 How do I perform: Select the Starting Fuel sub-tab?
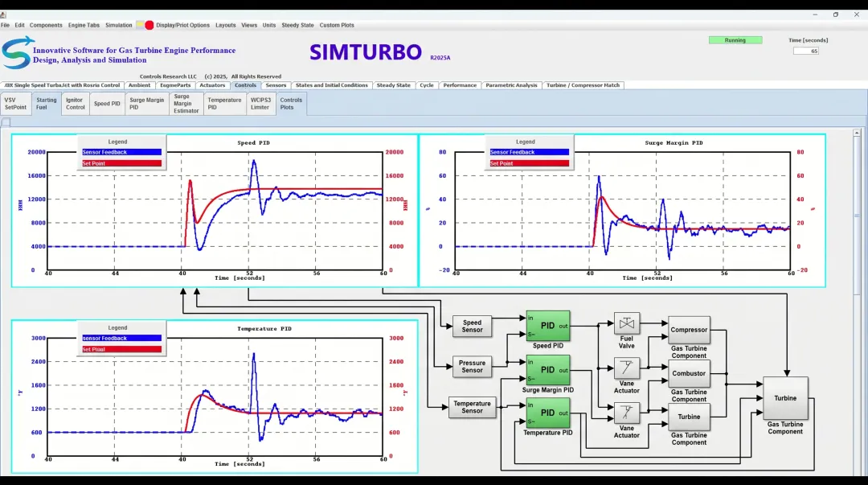pos(46,104)
